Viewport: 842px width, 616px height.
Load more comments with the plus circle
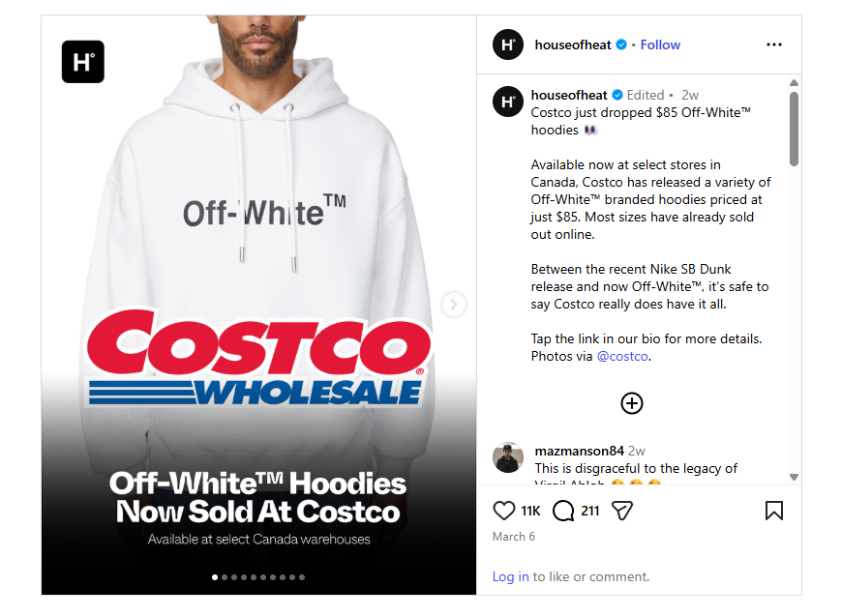pos(631,403)
